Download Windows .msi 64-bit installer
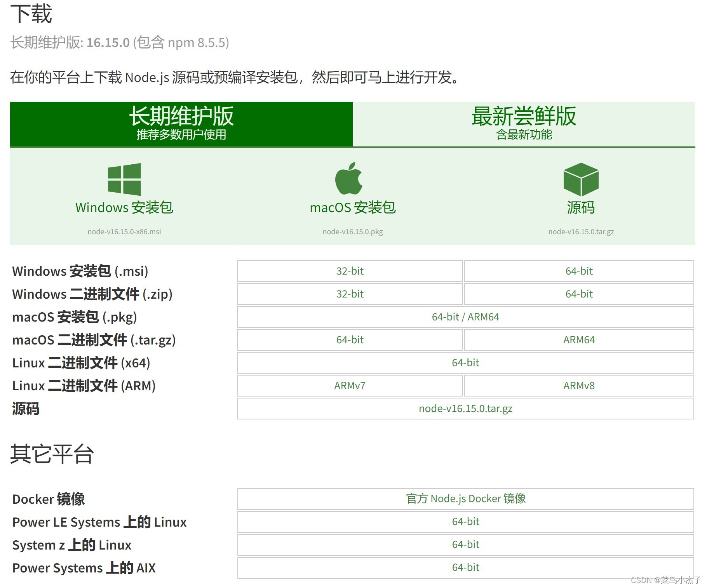Screen dimensions: 707x588 [x=579, y=271]
